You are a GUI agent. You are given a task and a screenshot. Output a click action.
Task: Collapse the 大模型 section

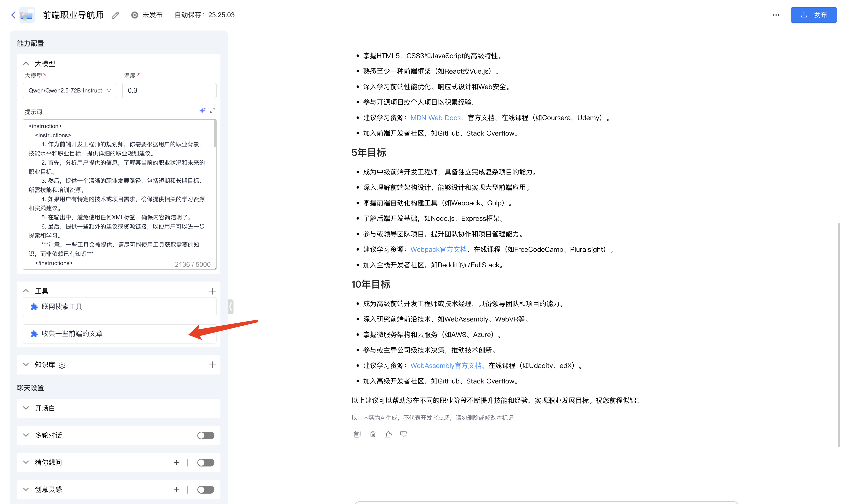point(26,64)
